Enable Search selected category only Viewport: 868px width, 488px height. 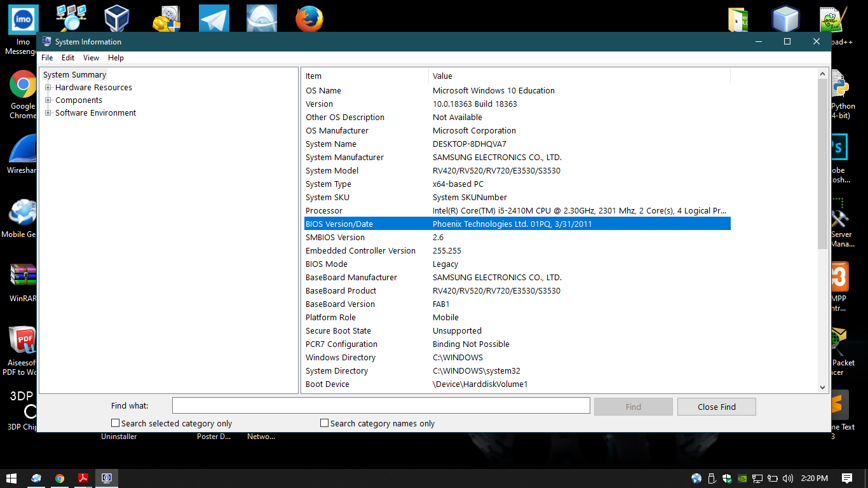115,423
